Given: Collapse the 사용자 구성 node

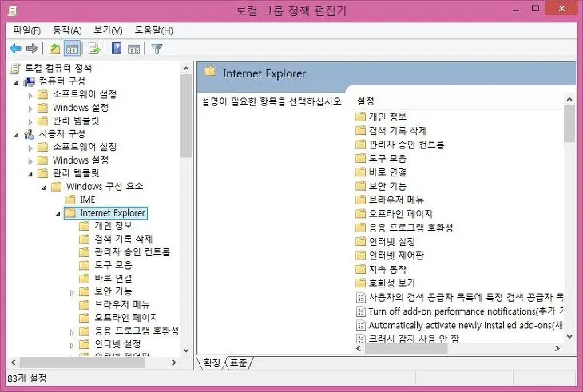Looking at the screenshot, I should click(x=16, y=135).
